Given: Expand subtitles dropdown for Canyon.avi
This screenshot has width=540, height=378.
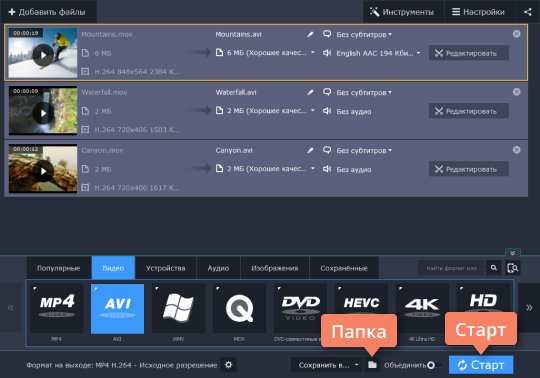Looking at the screenshot, I should point(364,150).
